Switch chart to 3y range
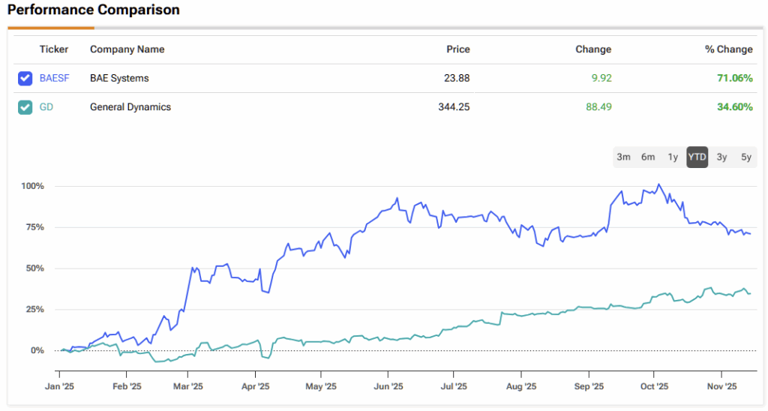Viewport: 768px width, 411px height. point(722,157)
